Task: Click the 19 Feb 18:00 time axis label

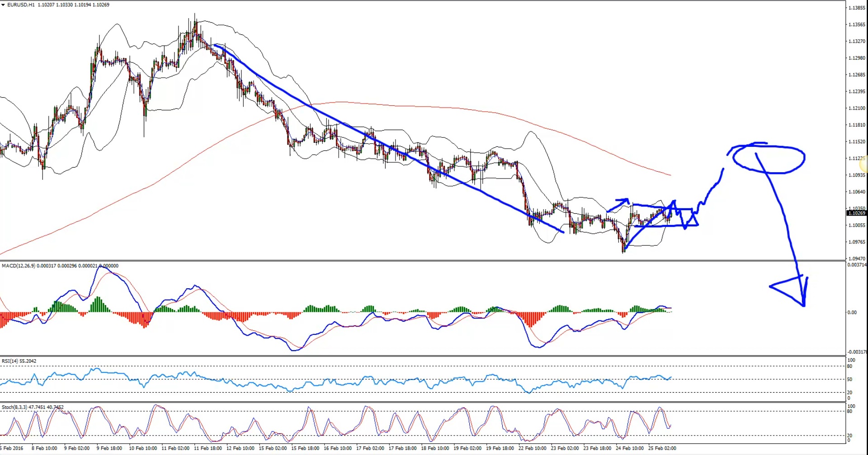Action: point(500,448)
